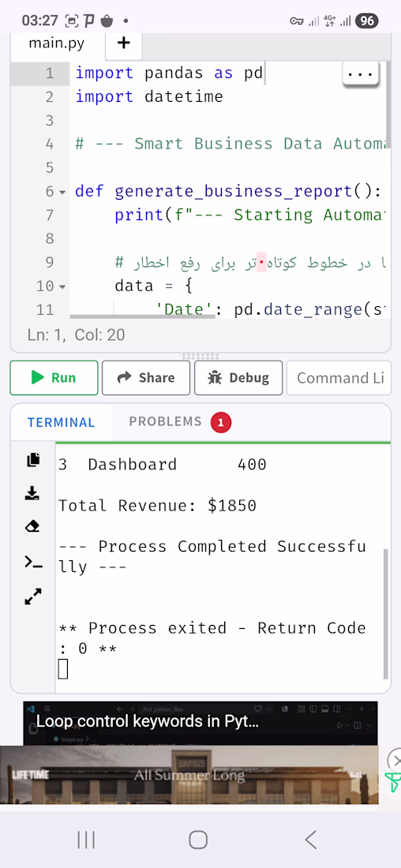
Task: Add a new file tab with plus
Action: click(x=123, y=43)
